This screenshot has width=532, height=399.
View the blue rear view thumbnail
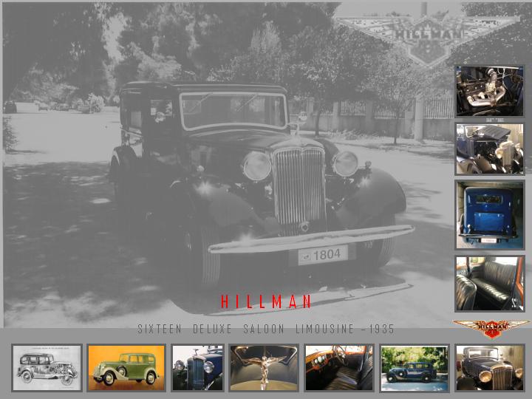tap(490, 215)
